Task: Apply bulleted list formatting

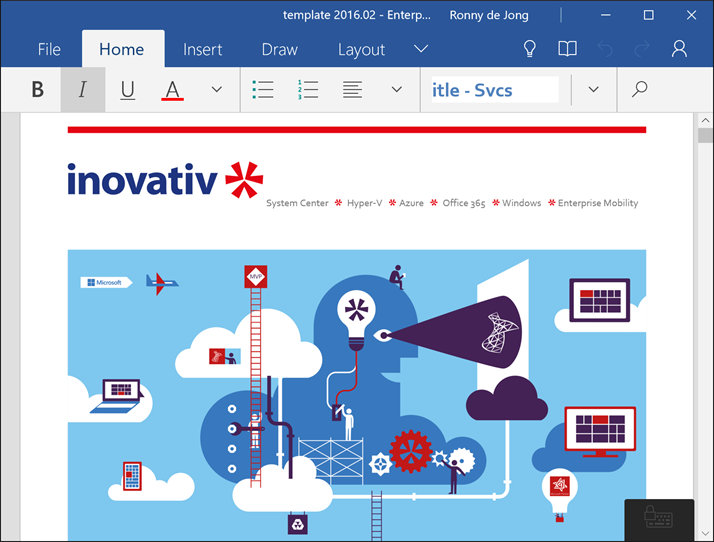Action: [x=263, y=89]
